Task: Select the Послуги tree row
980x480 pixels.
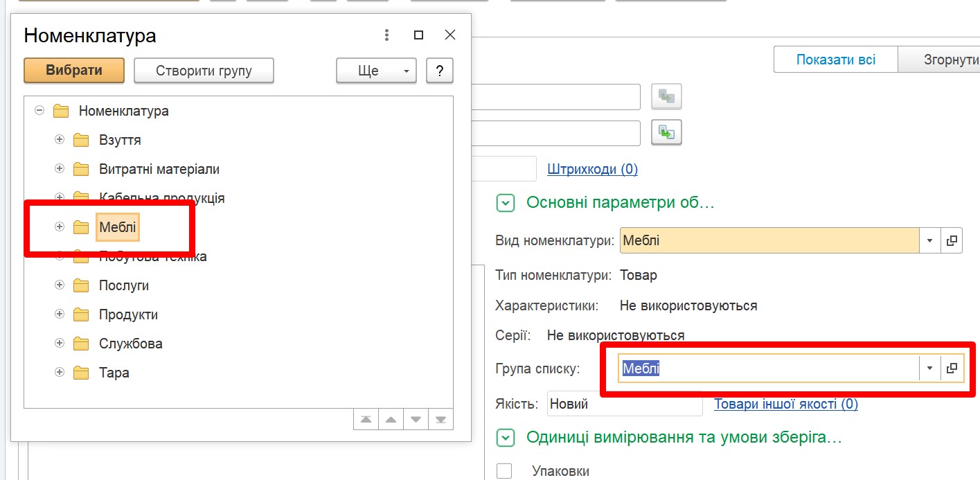Action: [x=238, y=285]
